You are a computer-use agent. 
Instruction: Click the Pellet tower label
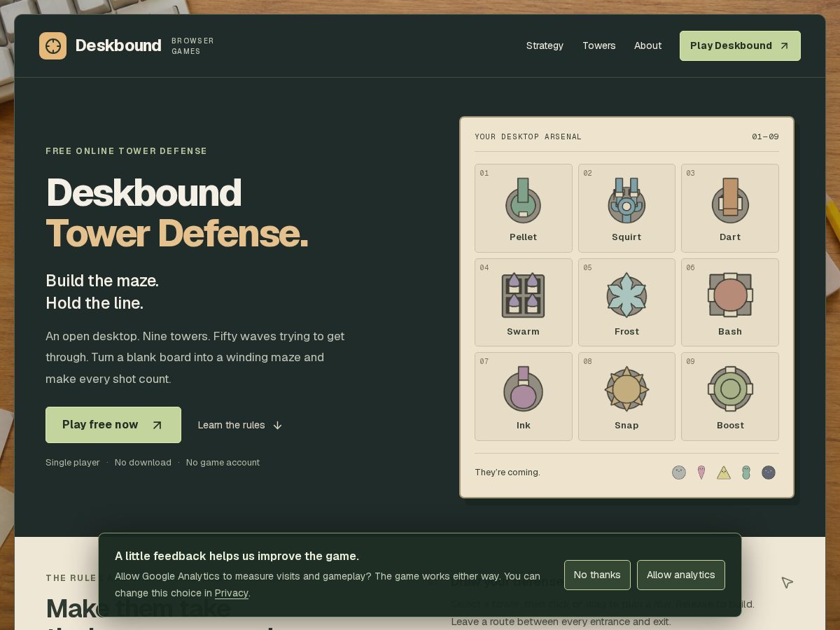(x=523, y=237)
